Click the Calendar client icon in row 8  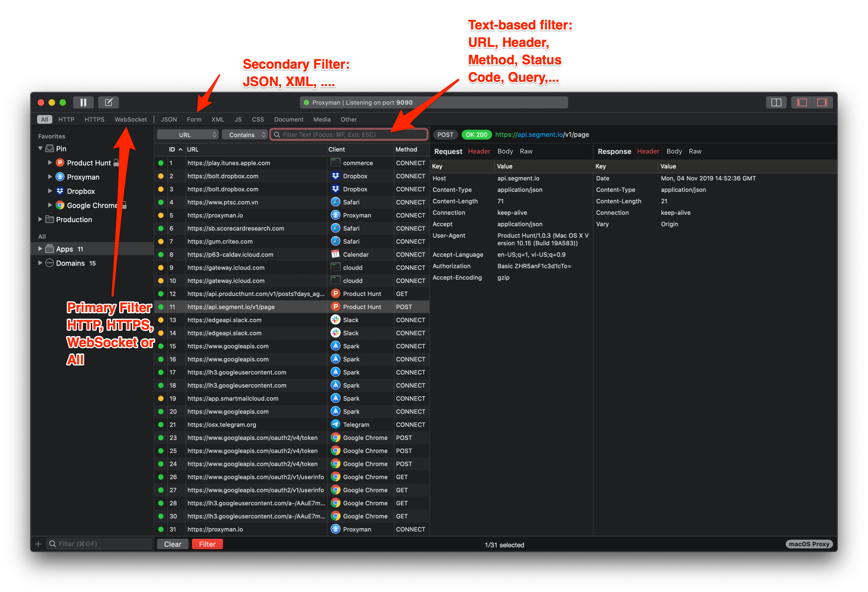tap(335, 254)
